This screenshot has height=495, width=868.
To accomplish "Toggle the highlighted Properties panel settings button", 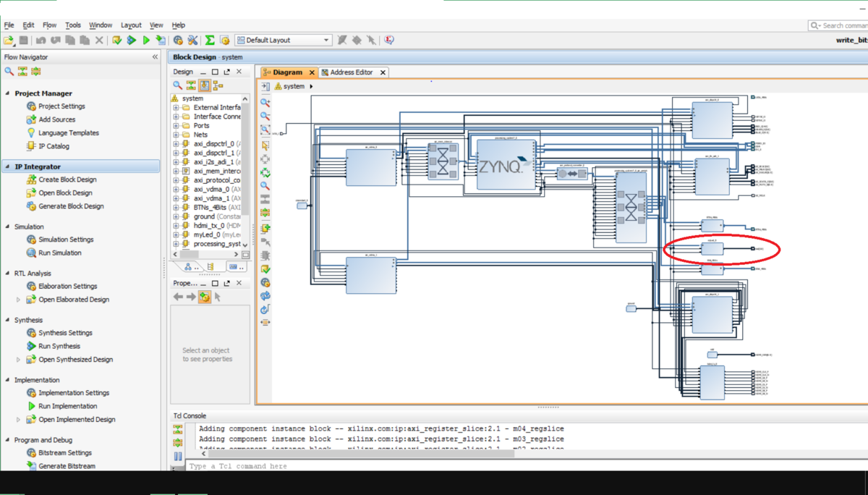I will [x=205, y=297].
